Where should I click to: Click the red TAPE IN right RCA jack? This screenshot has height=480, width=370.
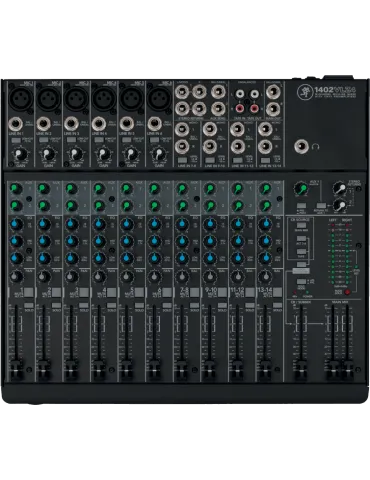coord(240,108)
